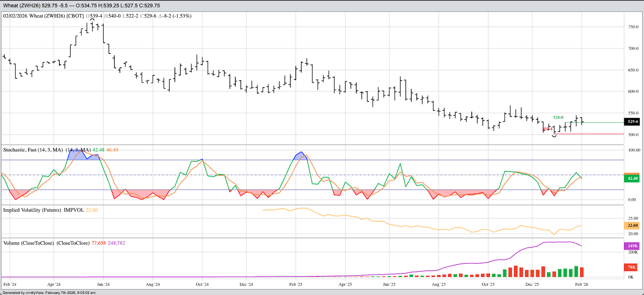644x295 pixels.
Task: Select the Stochastic, Fast (14, 3, MA) indicator label
Action: click(x=33, y=150)
